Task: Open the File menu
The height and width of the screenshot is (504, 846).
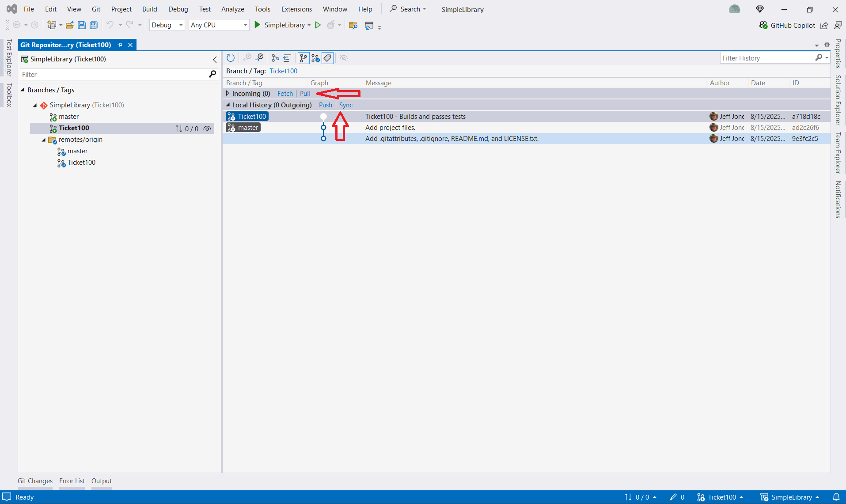Action: pyautogui.click(x=29, y=9)
